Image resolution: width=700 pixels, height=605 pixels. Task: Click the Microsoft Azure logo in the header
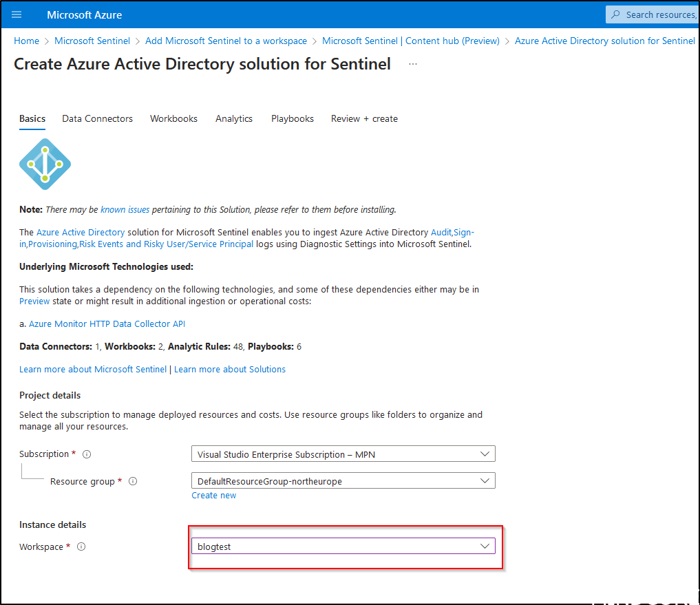[x=84, y=14]
